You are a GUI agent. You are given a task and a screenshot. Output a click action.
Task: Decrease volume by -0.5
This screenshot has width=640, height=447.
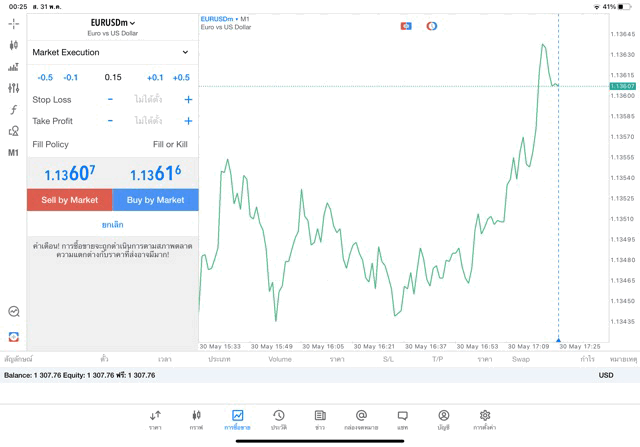pos(45,77)
